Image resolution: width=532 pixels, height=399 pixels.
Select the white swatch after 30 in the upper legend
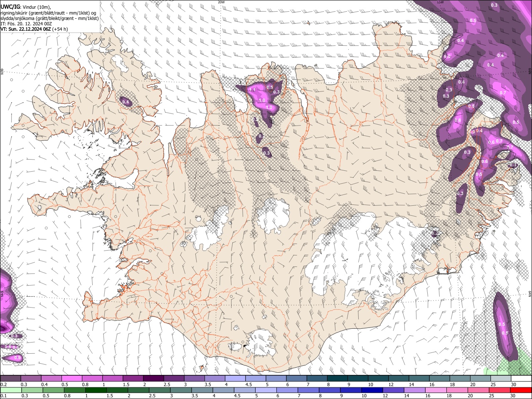[x=521, y=378]
